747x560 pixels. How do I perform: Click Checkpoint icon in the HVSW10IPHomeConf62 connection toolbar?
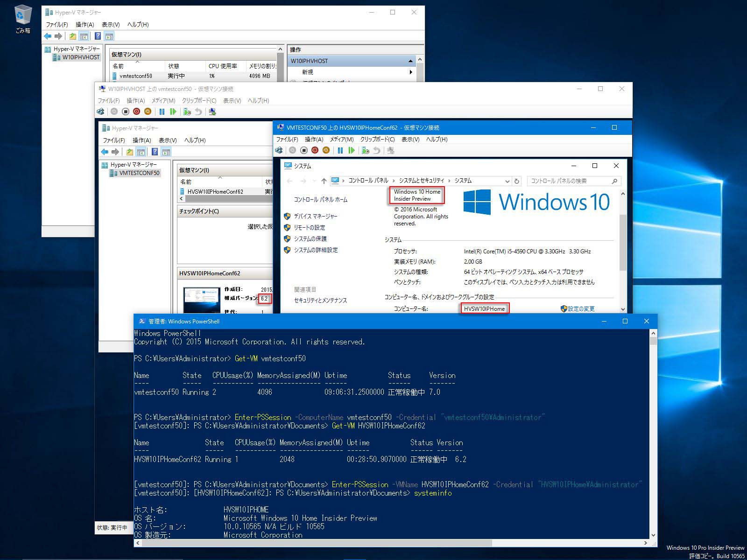pyautogui.click(x=366, y=150)
